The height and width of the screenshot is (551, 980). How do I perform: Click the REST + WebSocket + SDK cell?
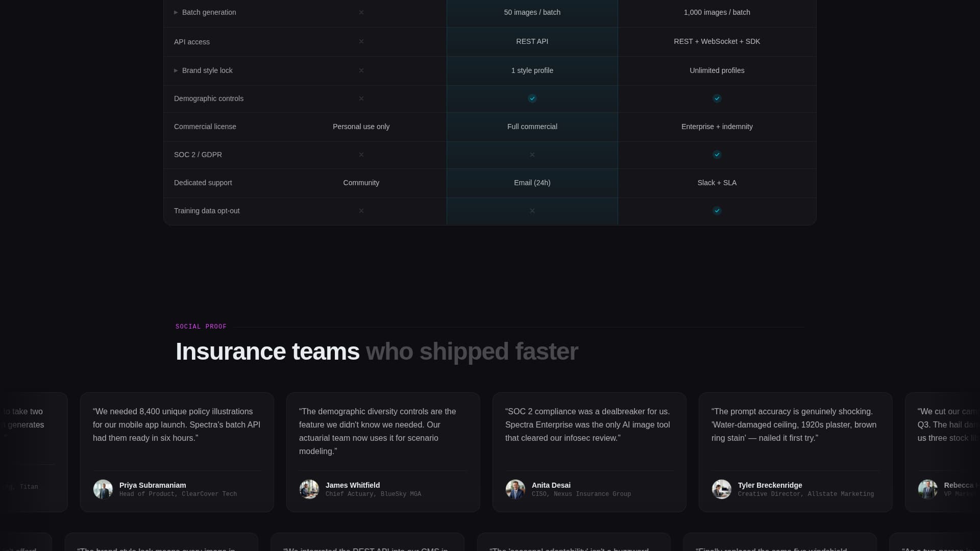[x=717, y=41]
